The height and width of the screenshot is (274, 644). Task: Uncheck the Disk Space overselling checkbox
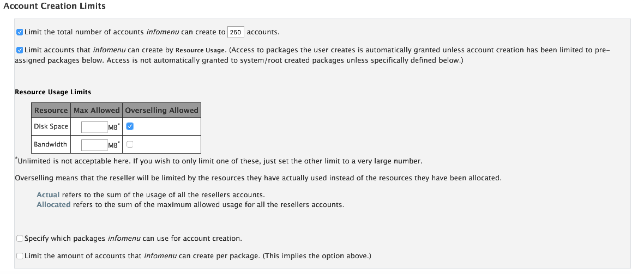point(130,126)
